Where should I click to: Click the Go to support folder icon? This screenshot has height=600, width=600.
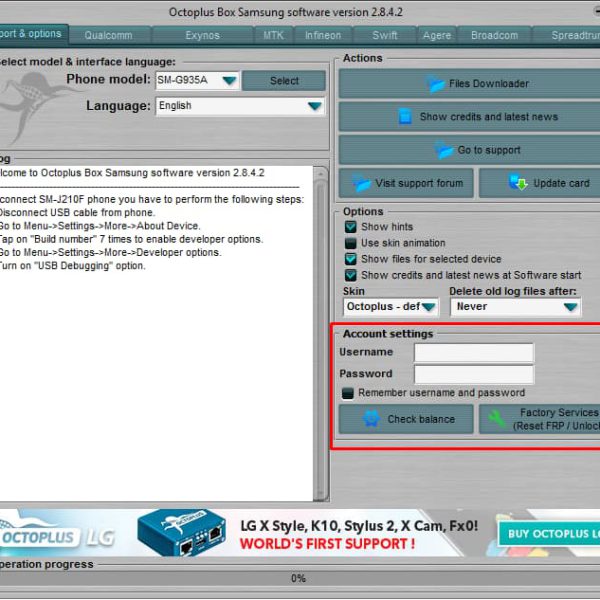(x=444, y=151)
